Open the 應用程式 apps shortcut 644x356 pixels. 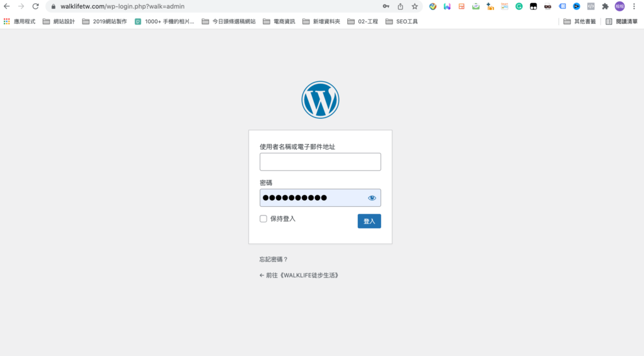tap(19, 21)
